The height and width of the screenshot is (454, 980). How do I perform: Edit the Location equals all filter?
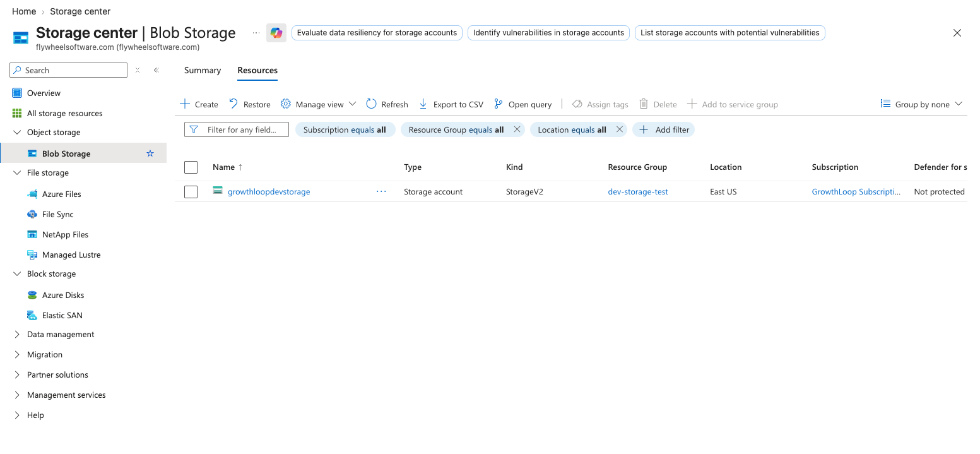[572, 129]
